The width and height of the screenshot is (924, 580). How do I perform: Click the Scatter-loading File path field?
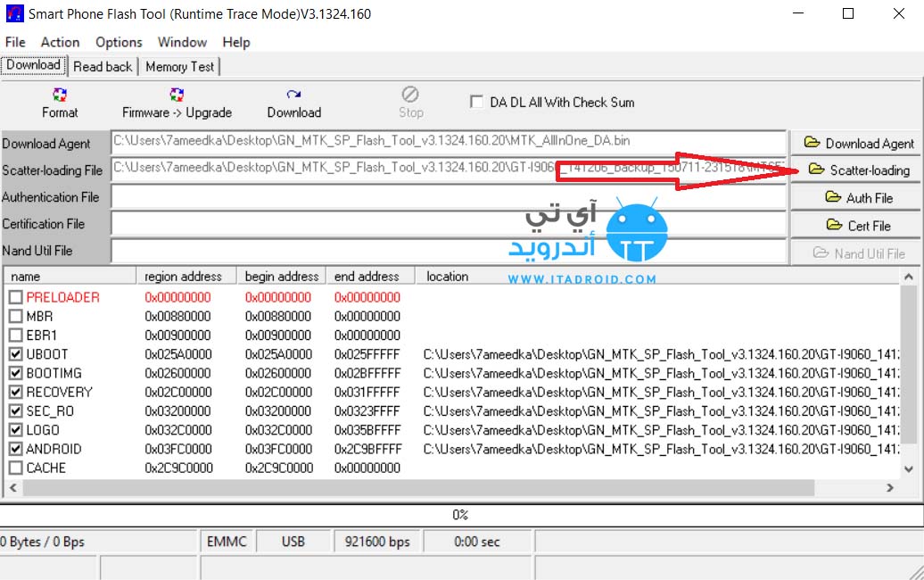[x=449, y=169]
